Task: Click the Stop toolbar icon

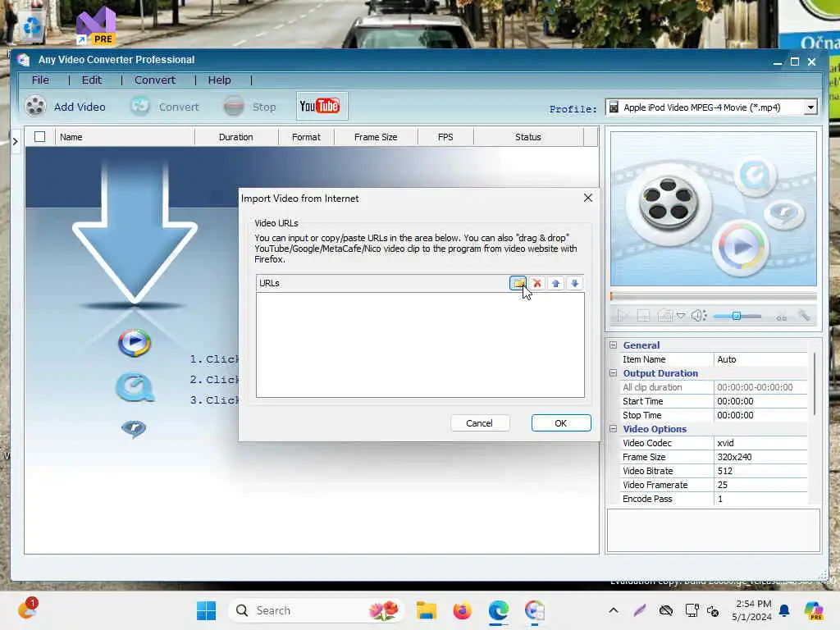Action: click(234, 106)
